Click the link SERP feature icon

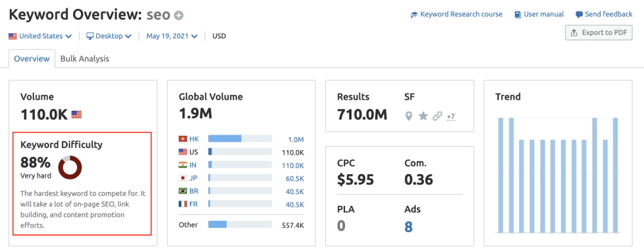(x=437, y=116)
